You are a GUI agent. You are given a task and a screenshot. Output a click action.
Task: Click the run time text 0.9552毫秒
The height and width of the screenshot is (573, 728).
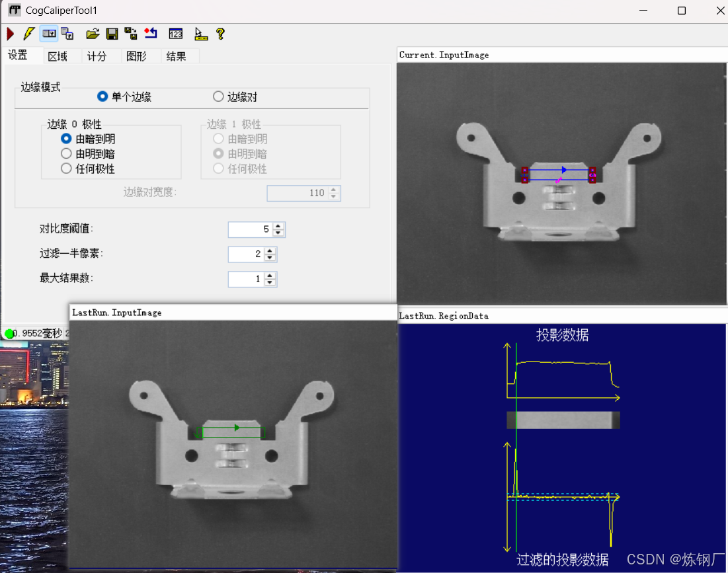[38, 334]
